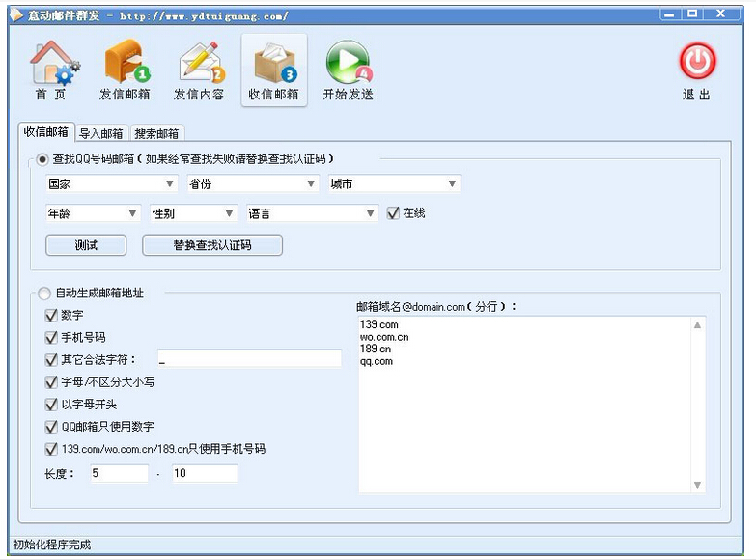756x560 pixels.
Task: Click the 开始发送 start sending icon
Action: pyautogui.click(x=348, y=64)
